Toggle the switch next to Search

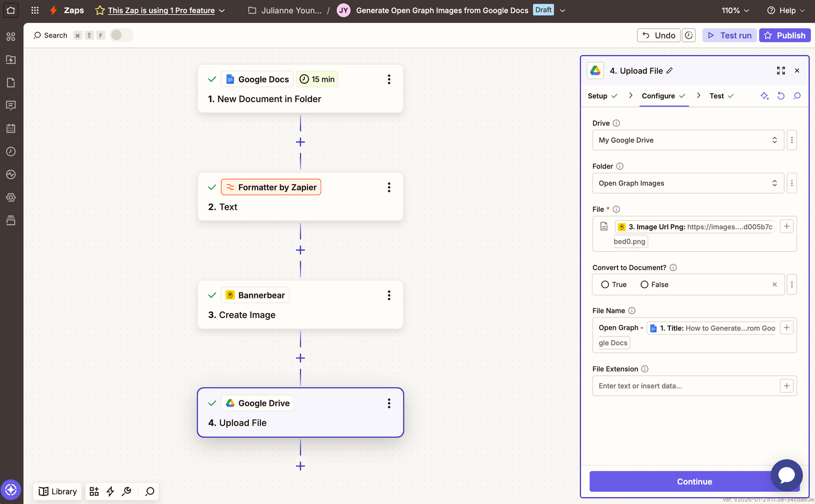pyautogui.click(x=121, y=35)
